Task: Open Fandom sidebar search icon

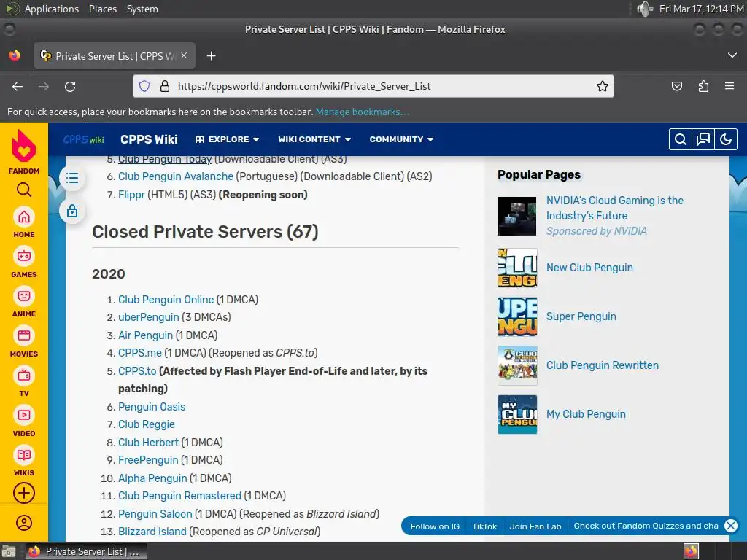Action: coord(24,190)
